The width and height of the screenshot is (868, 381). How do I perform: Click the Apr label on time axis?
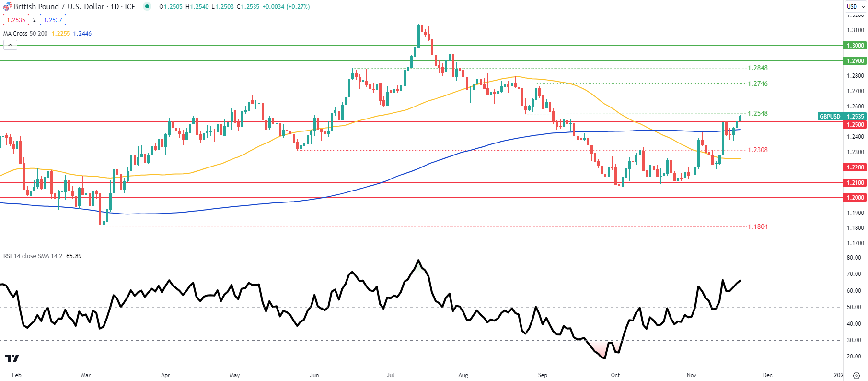click(x=165, y=375)
